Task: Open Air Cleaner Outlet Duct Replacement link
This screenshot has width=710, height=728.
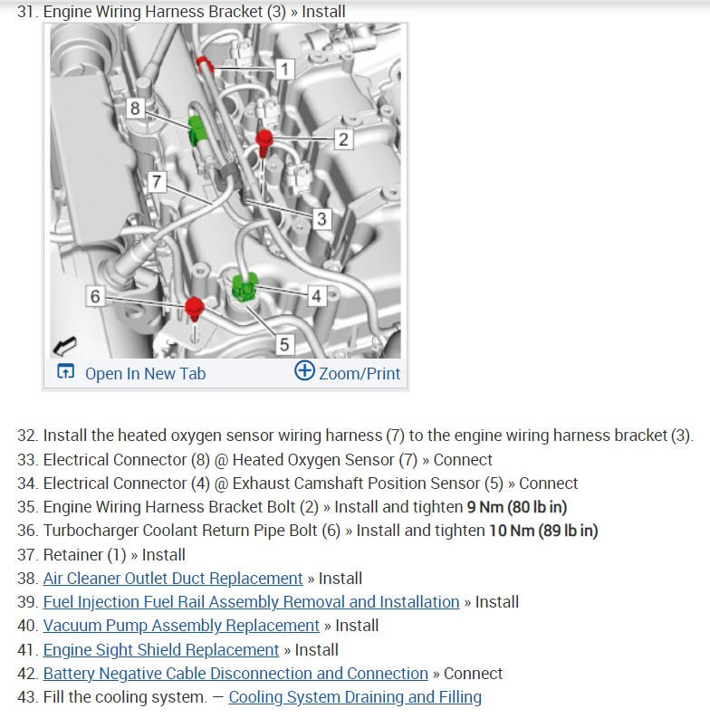Action: tap(173, 579)
